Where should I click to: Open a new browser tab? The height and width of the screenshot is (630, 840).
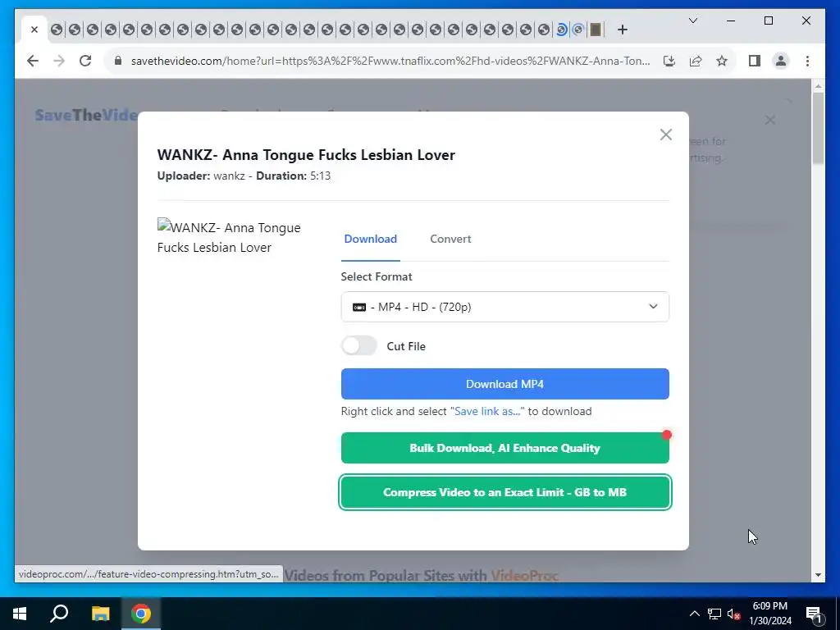pos(622,30)
